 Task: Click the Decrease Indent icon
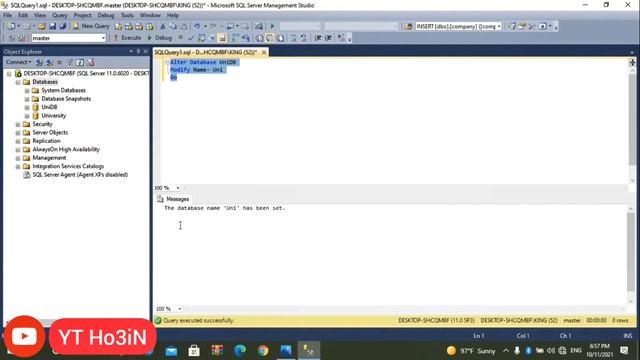(318, 38)
